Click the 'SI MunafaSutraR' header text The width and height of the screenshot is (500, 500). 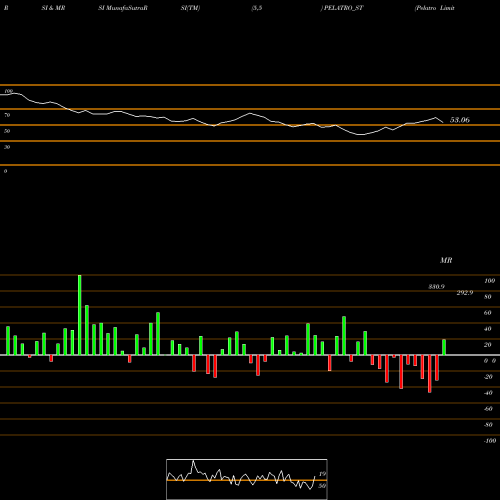tap(123, 8)
